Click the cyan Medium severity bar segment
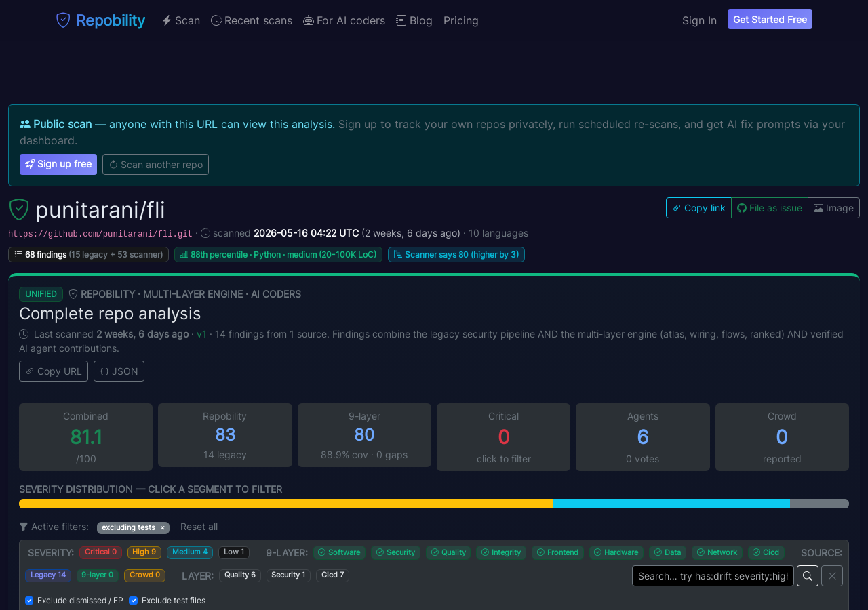868x610 pixels. pyautogui.click(x=671, y=504)
